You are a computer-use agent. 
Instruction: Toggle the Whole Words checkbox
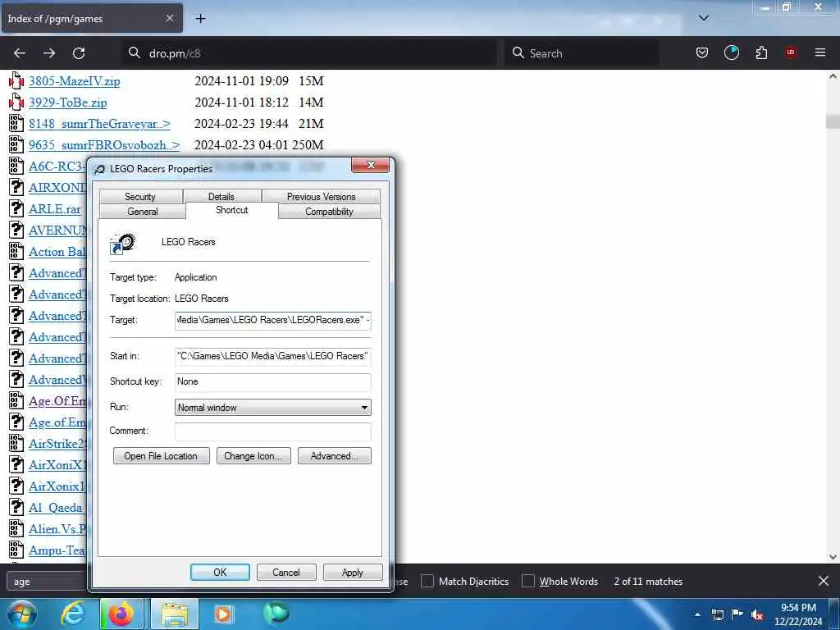pos(527,581)
